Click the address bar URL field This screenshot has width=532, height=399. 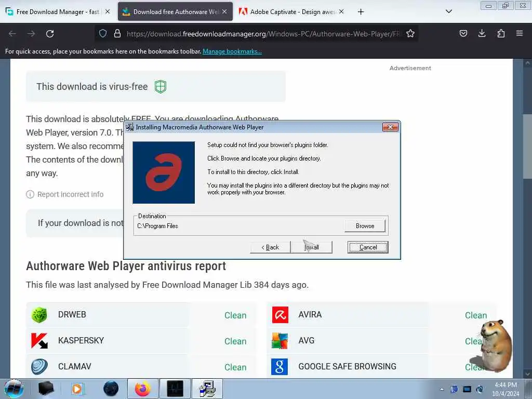tap(263, 34)
